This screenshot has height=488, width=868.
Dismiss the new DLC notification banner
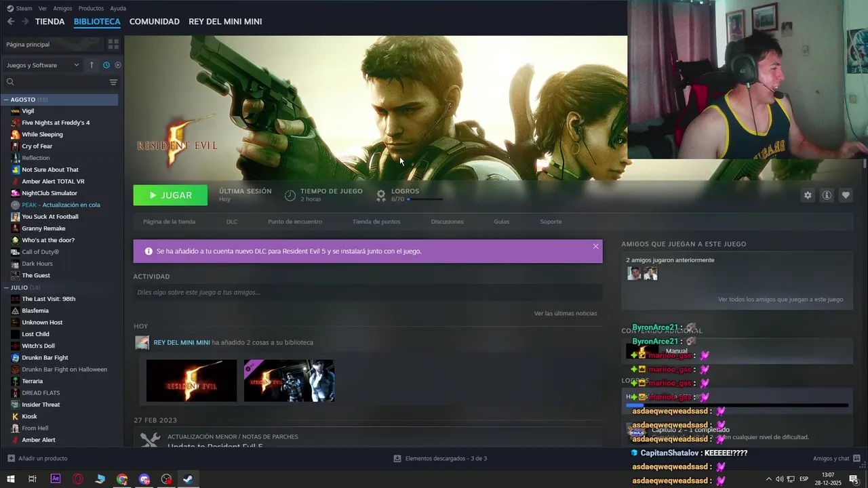pos(596,246)
